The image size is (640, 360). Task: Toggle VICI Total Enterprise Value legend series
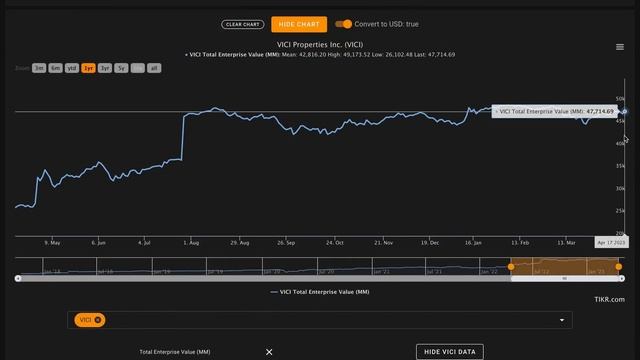pyautogui.click(x=320, y=292)
